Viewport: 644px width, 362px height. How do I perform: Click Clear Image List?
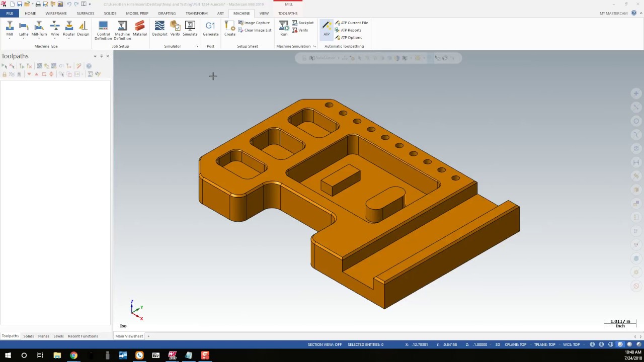point(255,30)
